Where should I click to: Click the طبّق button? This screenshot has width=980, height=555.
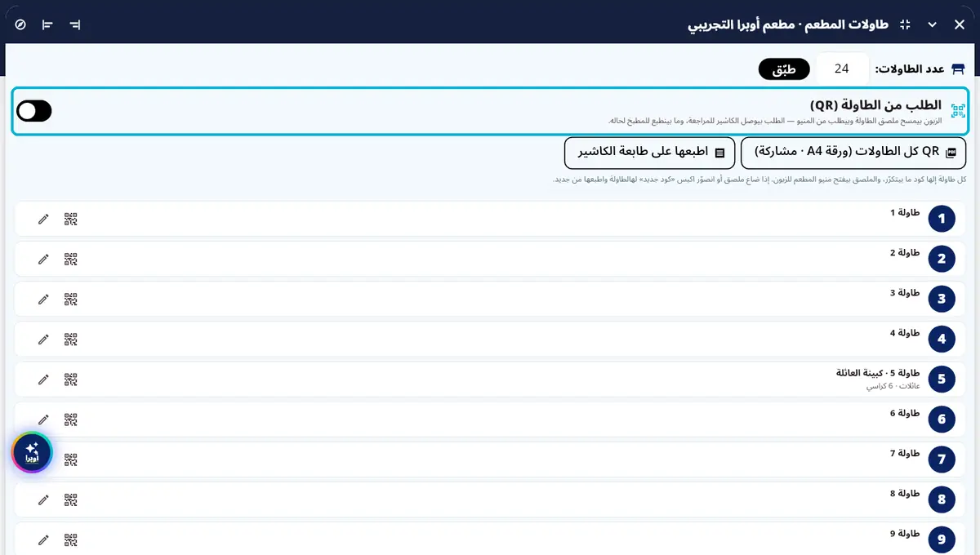784,69
